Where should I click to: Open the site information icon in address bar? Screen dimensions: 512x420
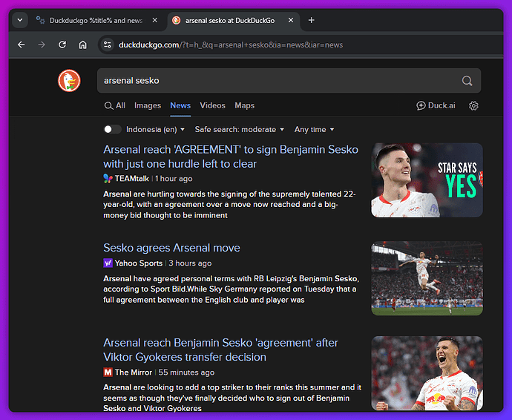point(108,45)
